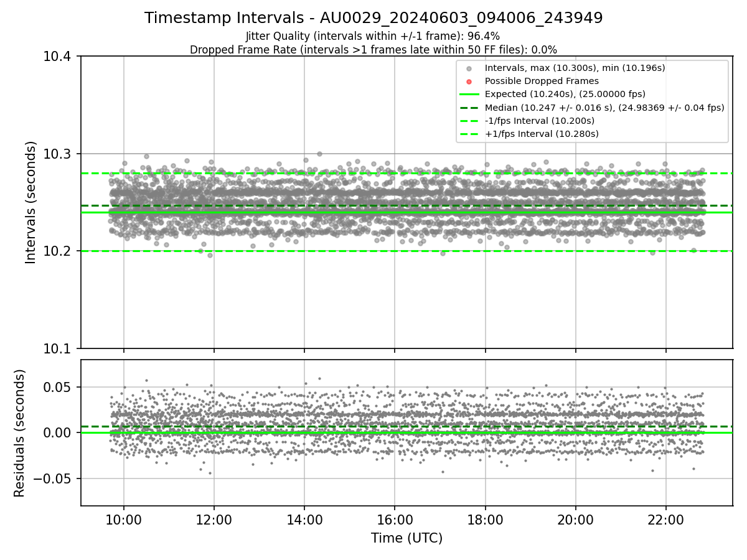
Task: Click the 10.2 tick label on the intervals axis
Action: coord(59,251)
